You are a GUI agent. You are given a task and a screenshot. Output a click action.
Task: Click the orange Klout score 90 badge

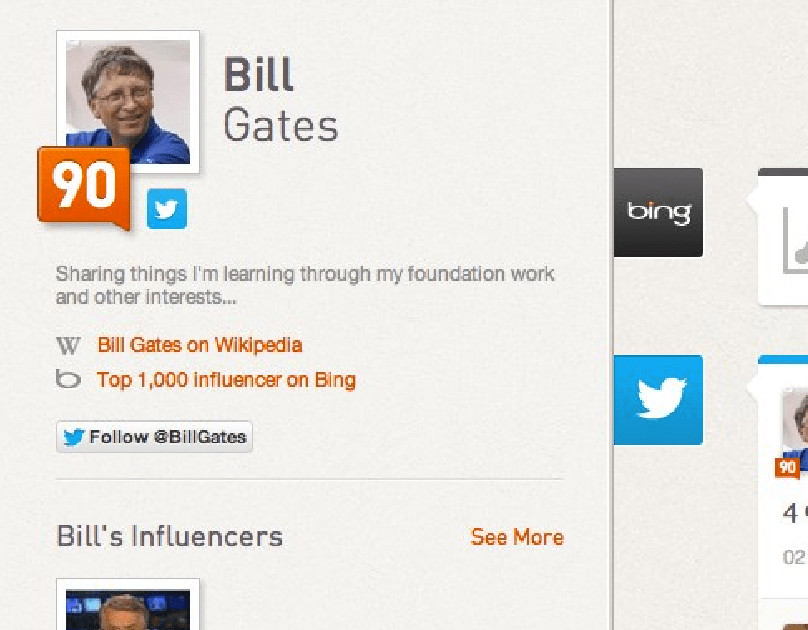pos(84,186)
